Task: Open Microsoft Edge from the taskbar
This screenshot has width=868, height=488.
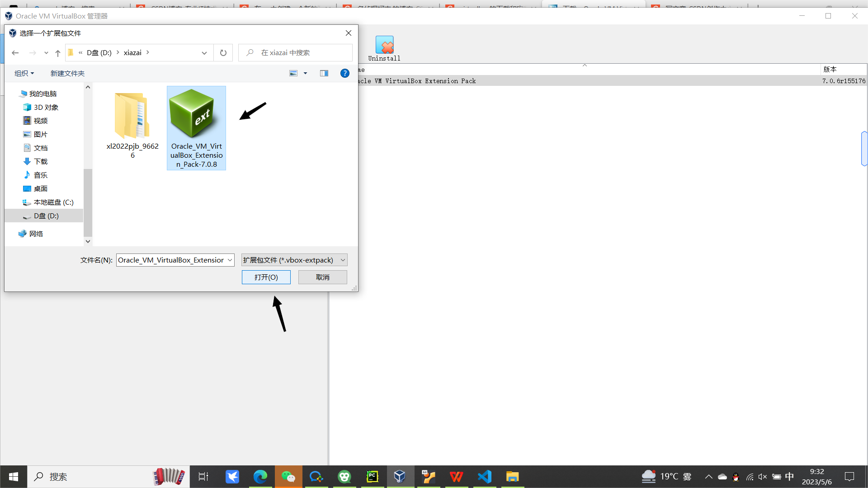Action: [260, 477]
